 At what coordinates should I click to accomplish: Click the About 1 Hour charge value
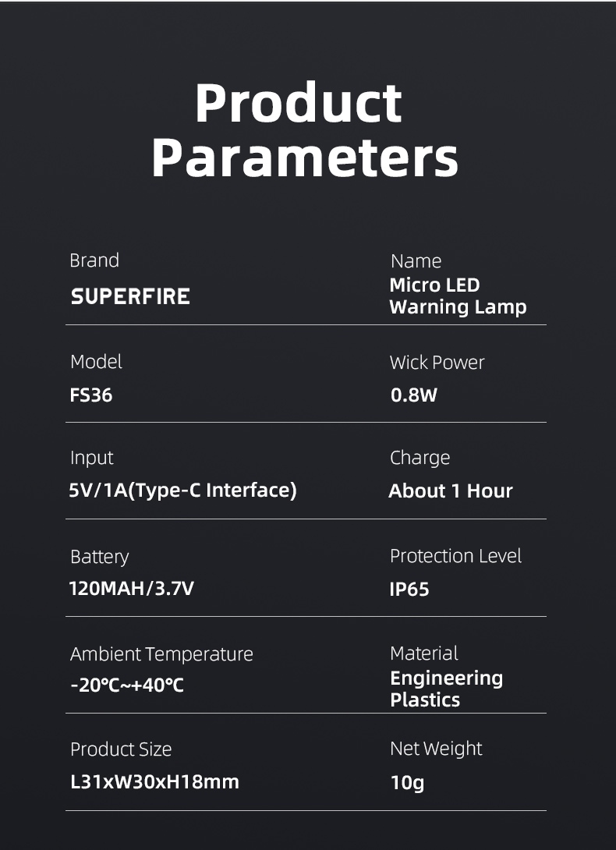click(451, 491)
